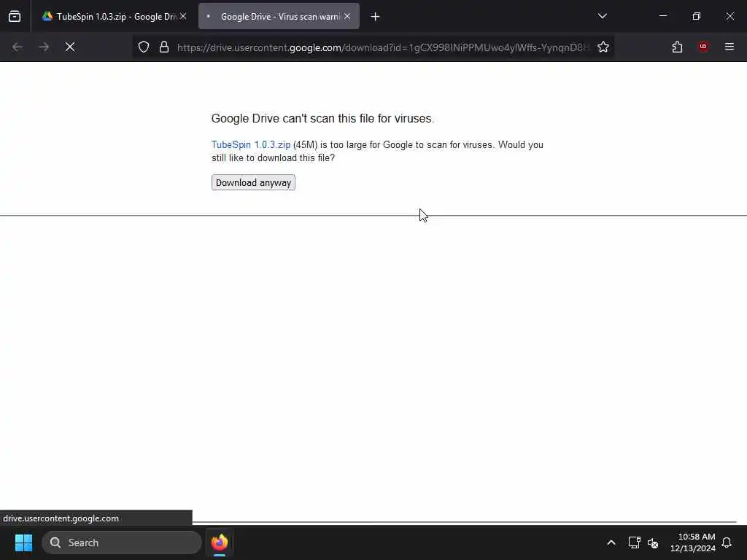Image resolution: width=747 pixels, height=560 pixels.
Task: Open network status tray icon
Action: tap(634, 542)
